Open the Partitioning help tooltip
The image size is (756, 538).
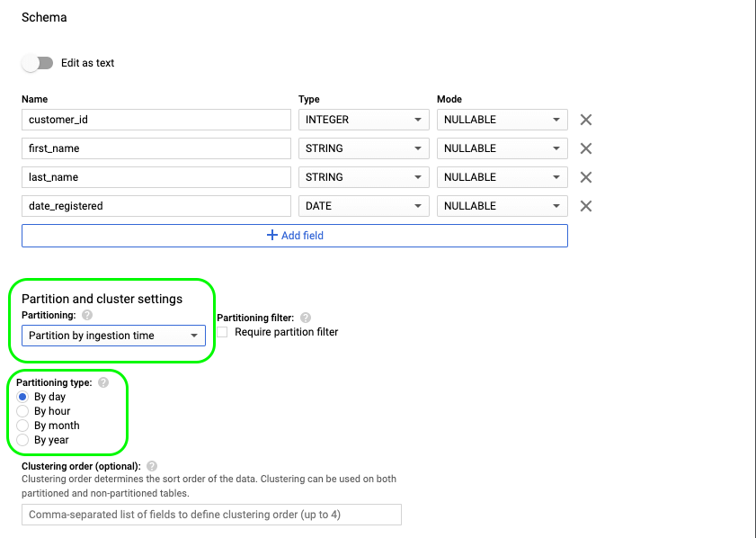point(85,315)
